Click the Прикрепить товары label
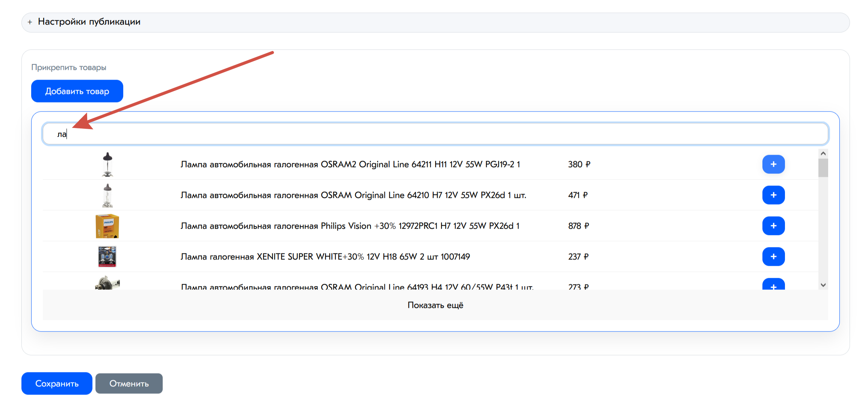The height and width of the screenshot is (402, 868). pyautogui.click(x=69, y=68)
